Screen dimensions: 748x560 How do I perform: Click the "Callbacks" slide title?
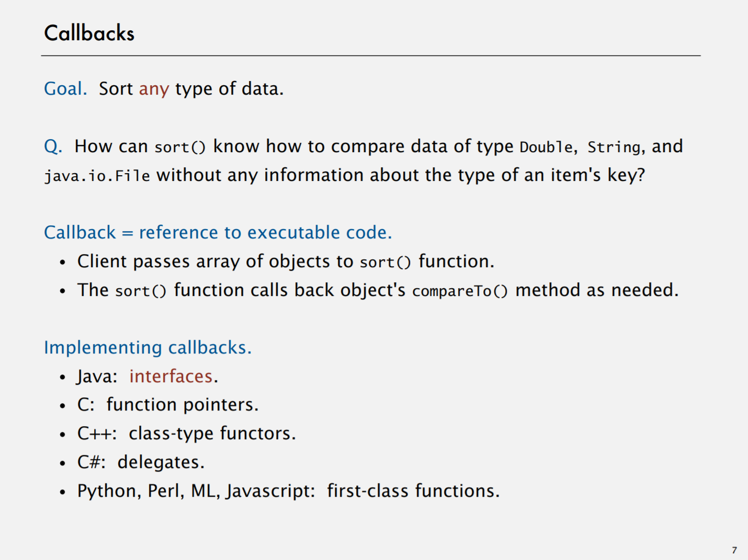[x=89, y=33]
